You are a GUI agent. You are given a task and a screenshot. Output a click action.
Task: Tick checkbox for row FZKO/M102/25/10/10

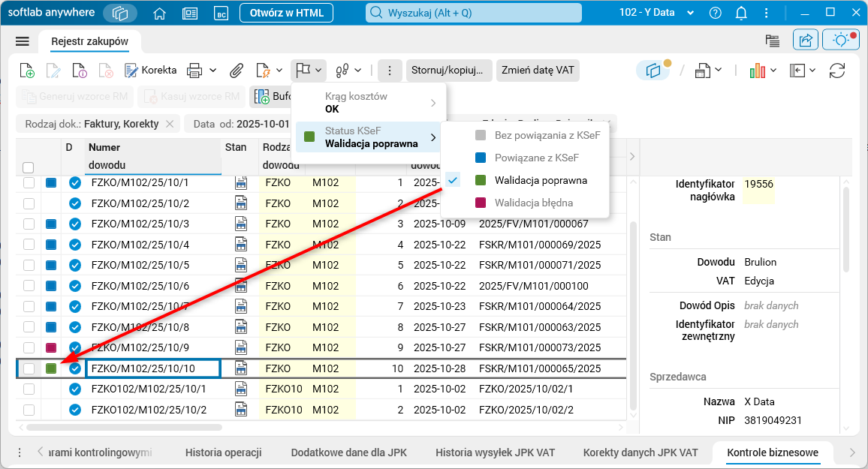click(x=29, y=368)
